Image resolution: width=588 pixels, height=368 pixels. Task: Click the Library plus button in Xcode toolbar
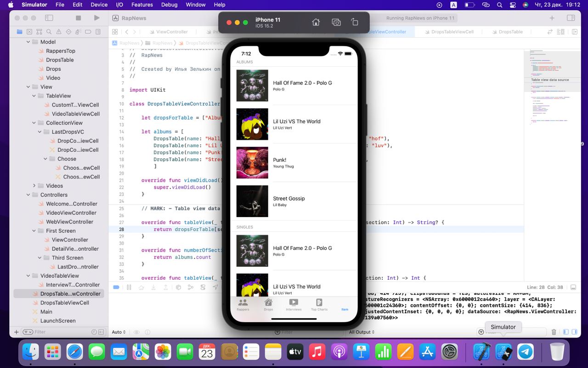pyautogui.click(x=552, y=18)
